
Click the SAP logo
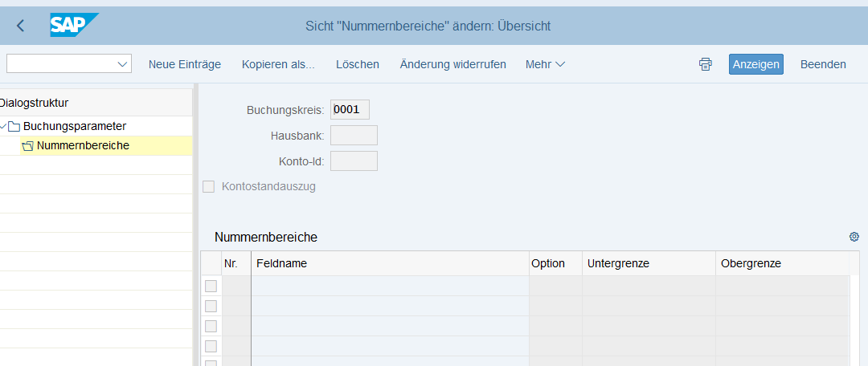73,26
